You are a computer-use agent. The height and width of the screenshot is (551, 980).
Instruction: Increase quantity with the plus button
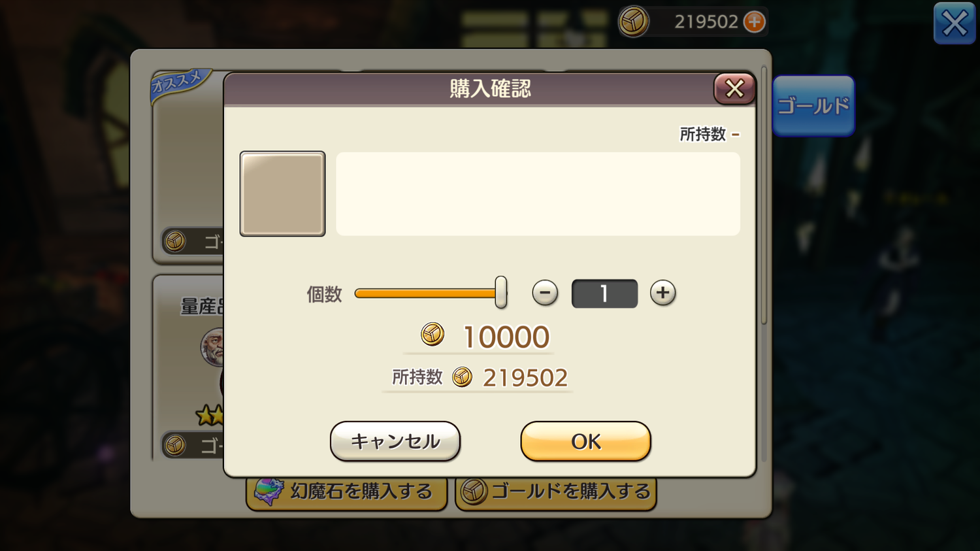pyautogui.click(x=662, y=293)
